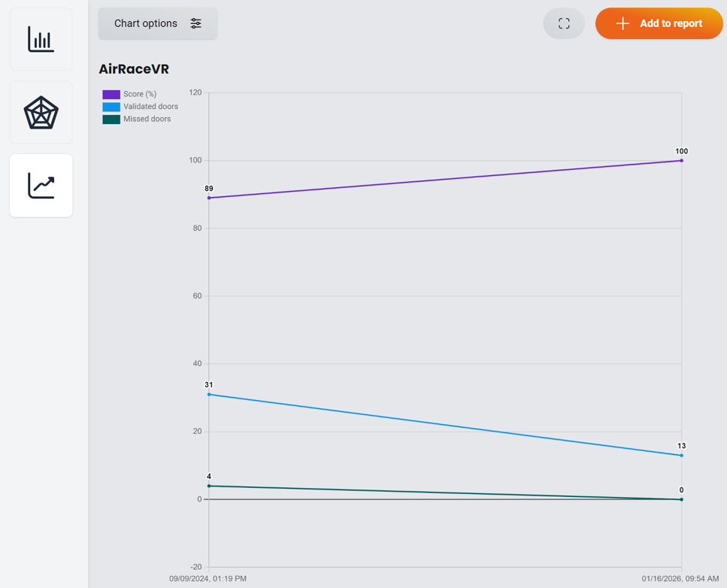Expand the chart to fullscreen

[564, 24]
